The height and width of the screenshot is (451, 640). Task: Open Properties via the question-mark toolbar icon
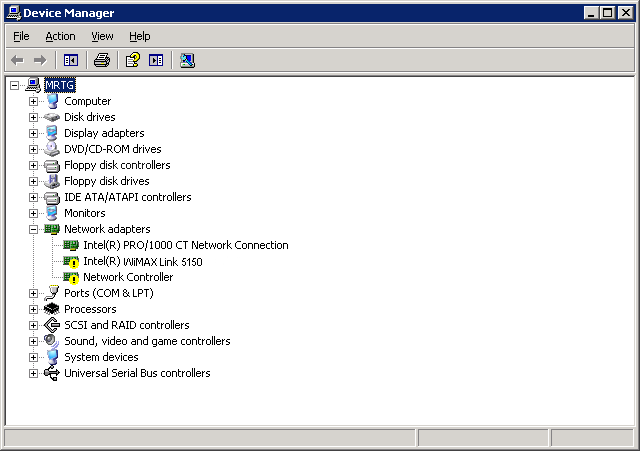point(133,60)
